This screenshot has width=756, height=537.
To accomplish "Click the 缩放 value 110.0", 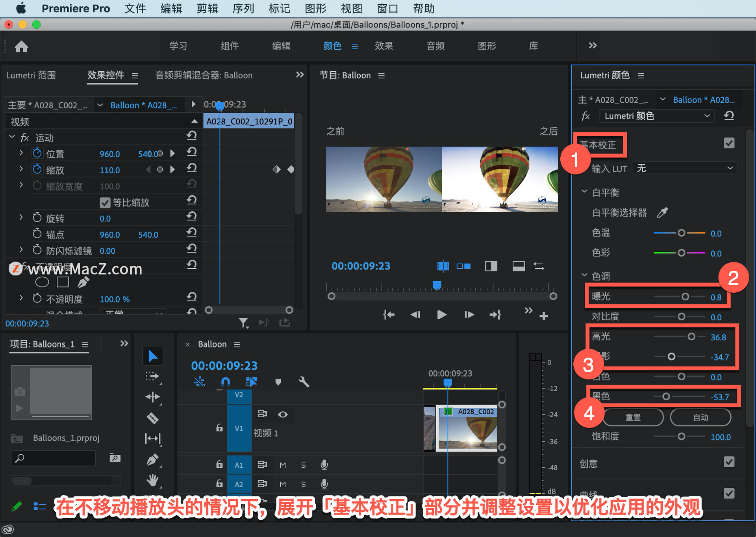I will pyautogui.click(x=109, y=170).
